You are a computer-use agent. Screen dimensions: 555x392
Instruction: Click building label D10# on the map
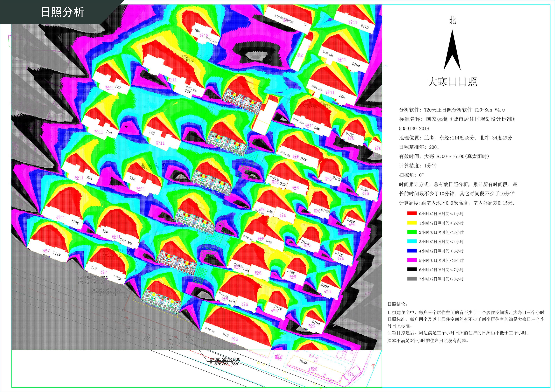click(x=356, y=64)
